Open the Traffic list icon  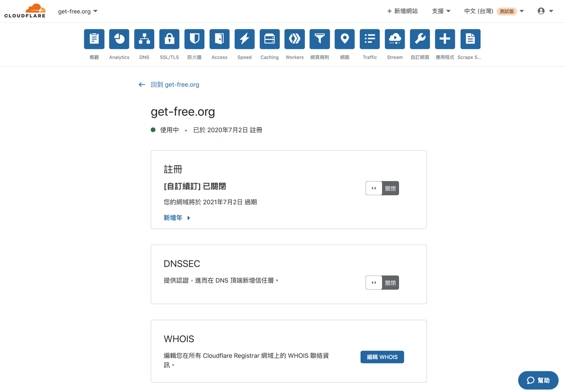pyautogui.click(x=370, y=39)
